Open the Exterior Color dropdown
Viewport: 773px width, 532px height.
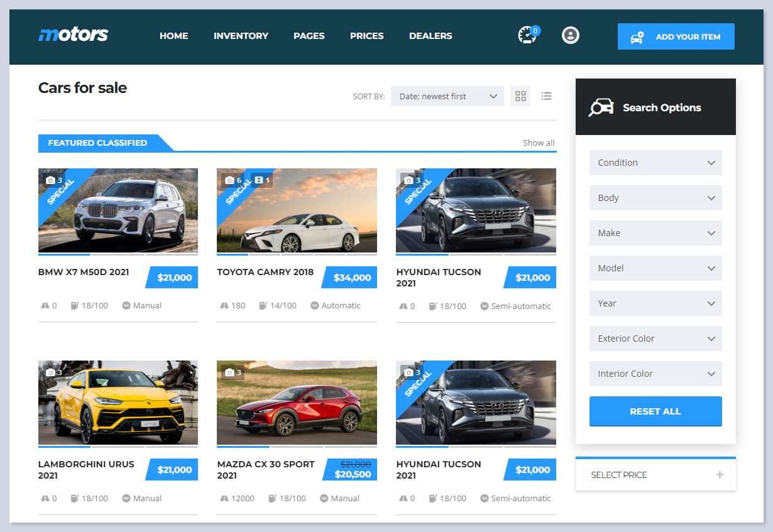coord(655,339)
